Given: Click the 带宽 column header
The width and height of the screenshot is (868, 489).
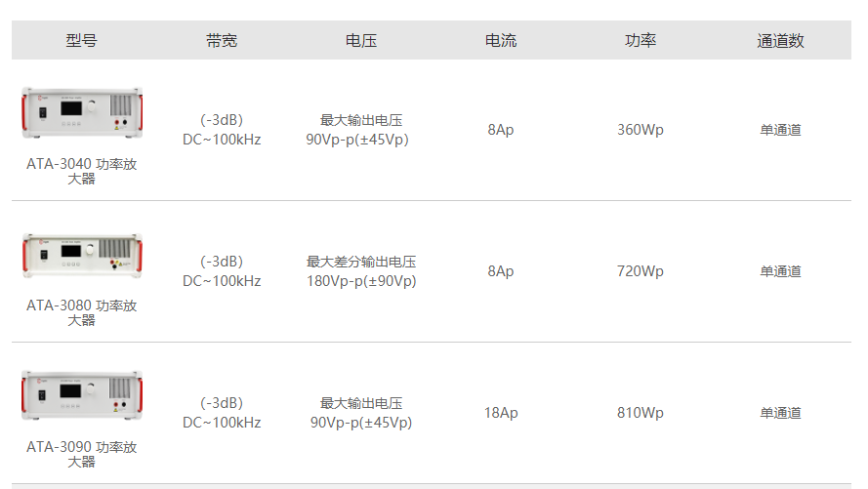Looking at the screenshot, I should click(x=222, y=40).
